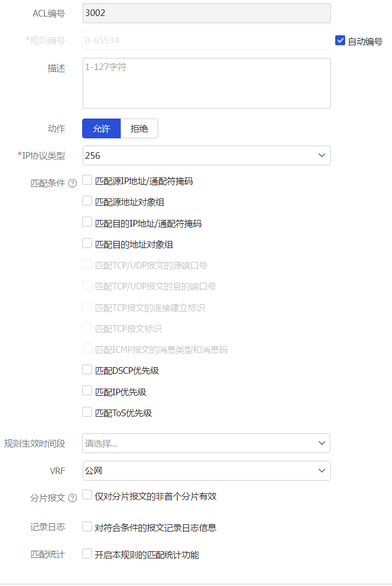
Task: Check 对符合条件的报文记录日志信息 option
Action: pos(87,527)
